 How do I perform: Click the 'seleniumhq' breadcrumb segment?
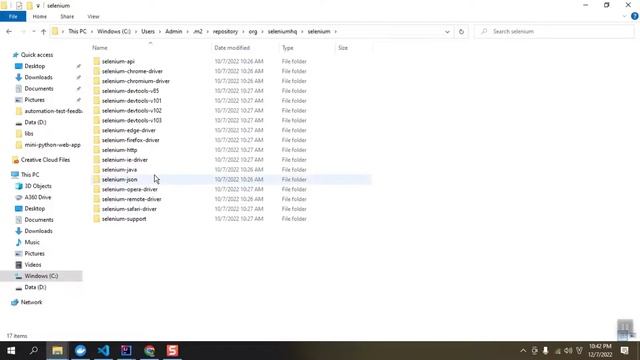pyautogui.click(x=282, y=31)
